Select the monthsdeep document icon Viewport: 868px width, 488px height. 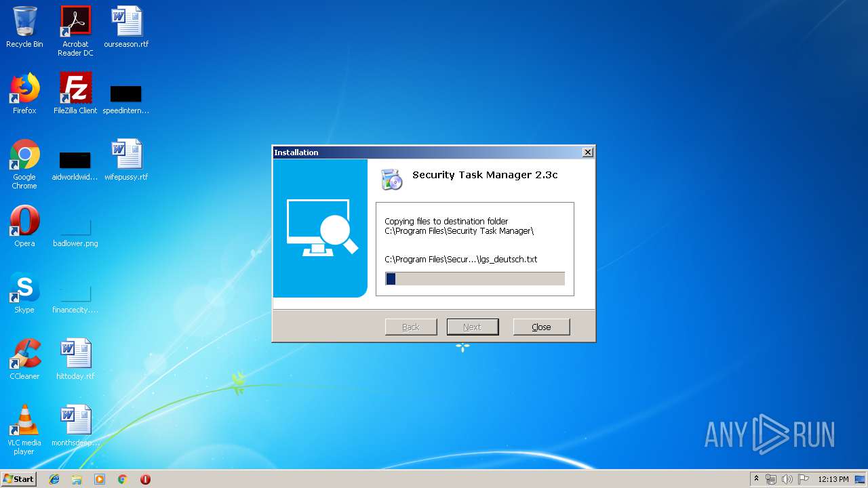75,426
